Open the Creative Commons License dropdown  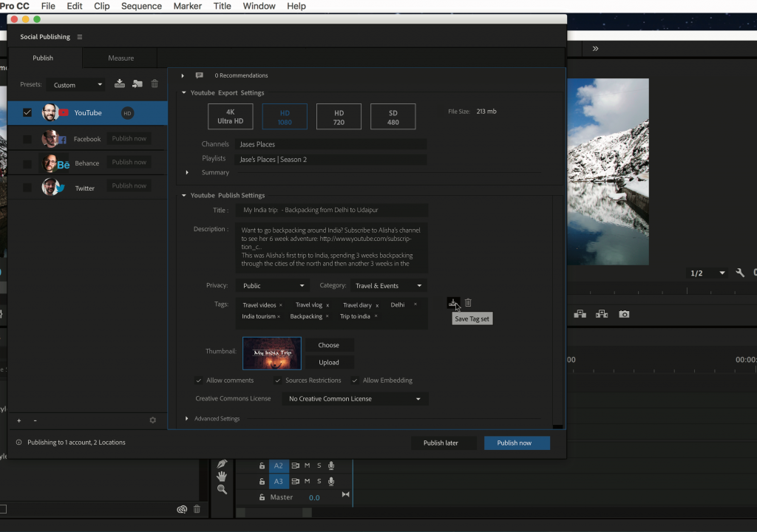pos(355,399)
